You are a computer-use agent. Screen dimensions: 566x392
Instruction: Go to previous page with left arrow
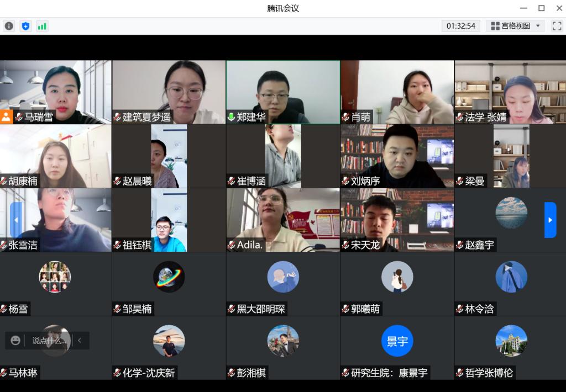pos(16,220)
